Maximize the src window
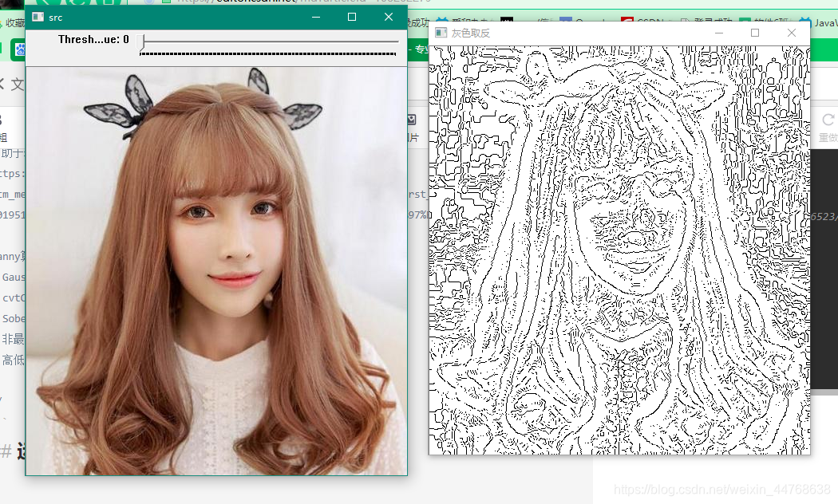The height and width of the screenshot is (504, 838). pos(352,17)
